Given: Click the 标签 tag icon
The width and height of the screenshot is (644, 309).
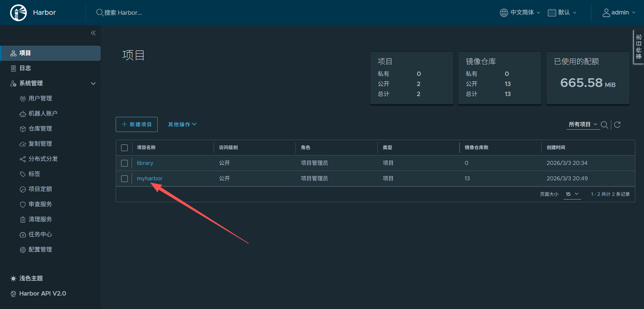Looking at the screenshot, I should (22, 174).
